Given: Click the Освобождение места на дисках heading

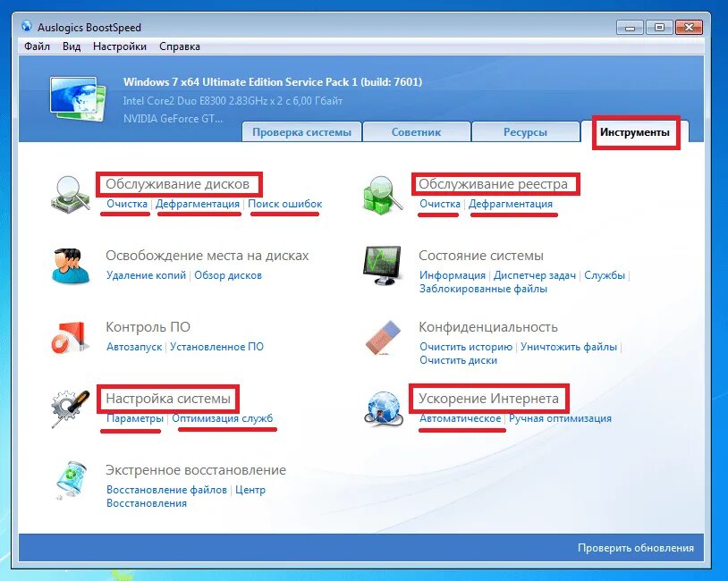Looking at the screenshot, I should tap(207, 256).
